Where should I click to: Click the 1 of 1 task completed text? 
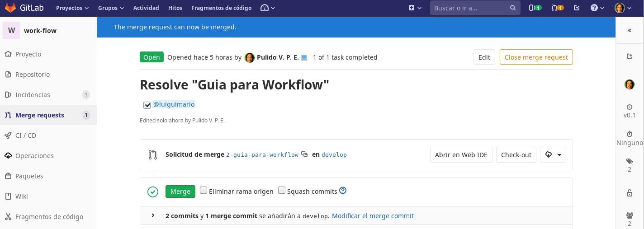click(x=345, y=57)
